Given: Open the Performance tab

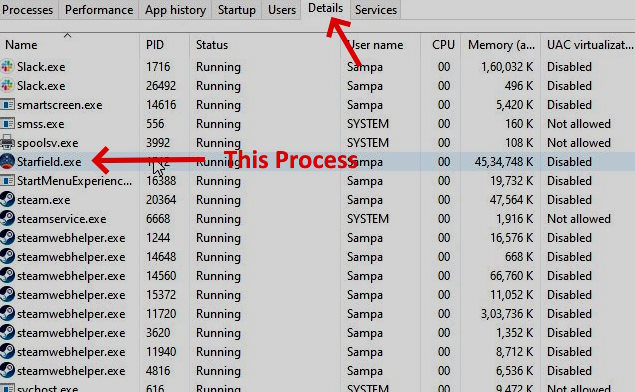Looking at the screenshot, I should 99,10.
